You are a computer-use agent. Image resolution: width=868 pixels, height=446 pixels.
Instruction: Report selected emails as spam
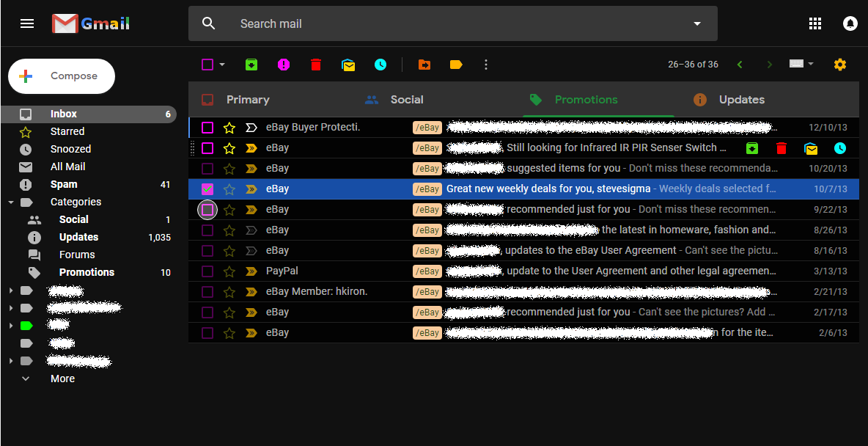pyautogui.click(x=284, y=65)
